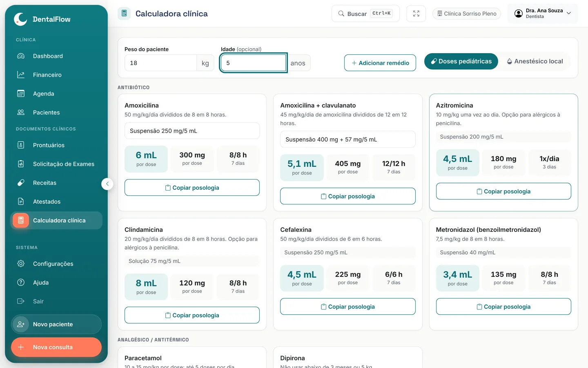Open the Solicitação de Exames icon
The image size is (588, 368).
click(x=21, y=164)
